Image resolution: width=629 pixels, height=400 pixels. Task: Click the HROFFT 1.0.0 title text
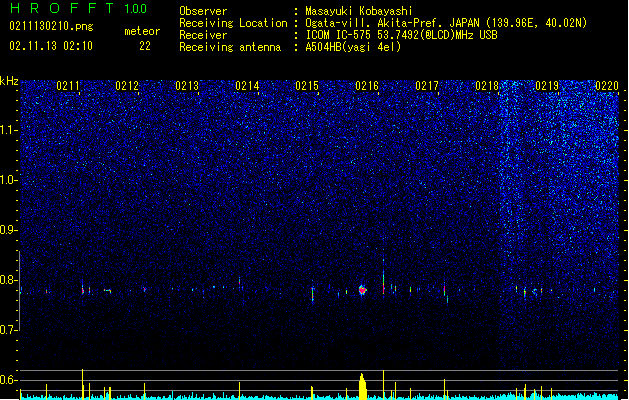(79, 8)
